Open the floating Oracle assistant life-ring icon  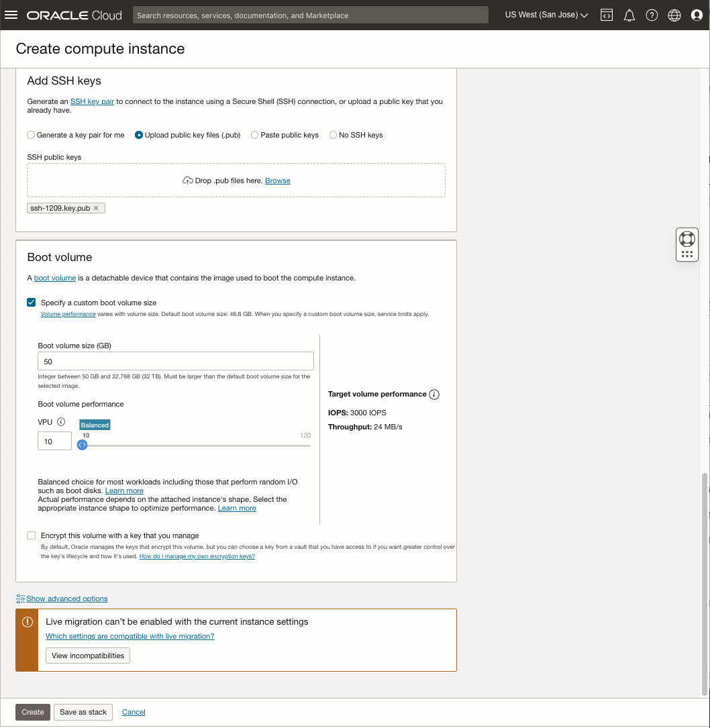pos(687,238)
